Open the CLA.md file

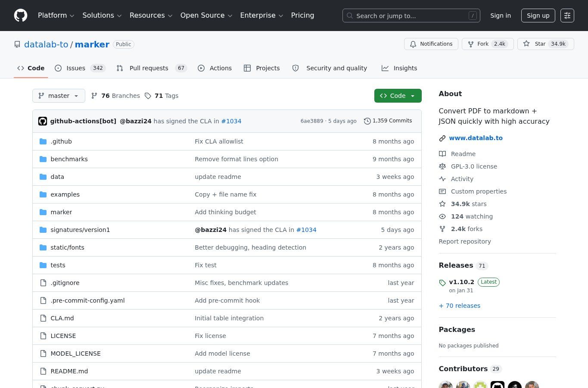pos(62,318)
